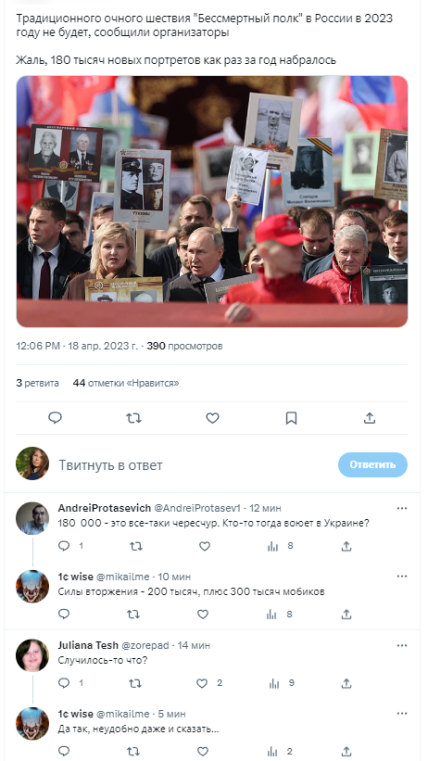Retweet the main tweet via retweet icon

134,418
